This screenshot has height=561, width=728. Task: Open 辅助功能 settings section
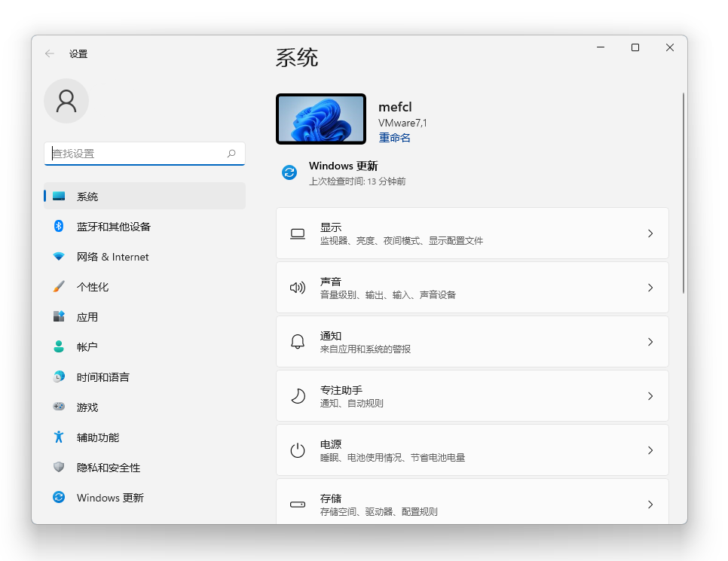click(x=145, y=437)
